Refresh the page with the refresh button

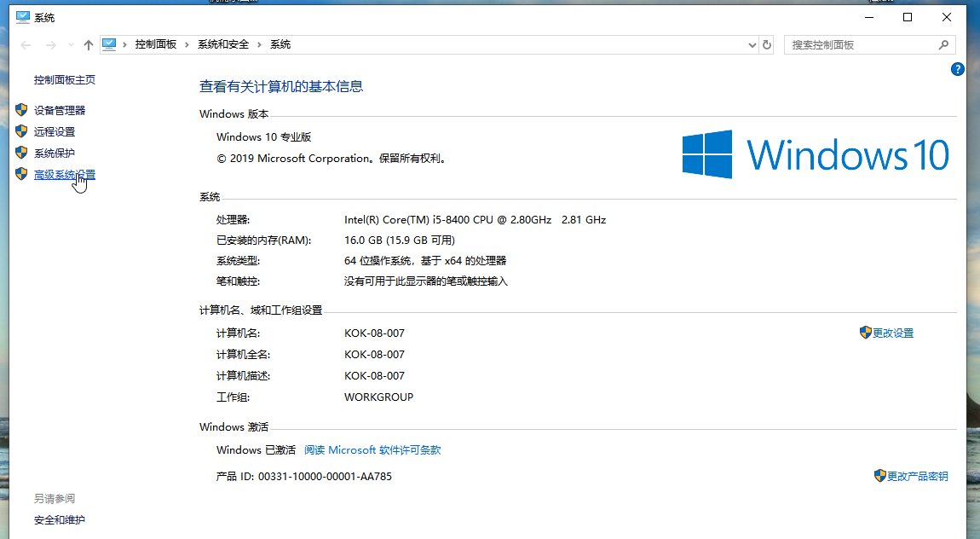tap(767, 45)
